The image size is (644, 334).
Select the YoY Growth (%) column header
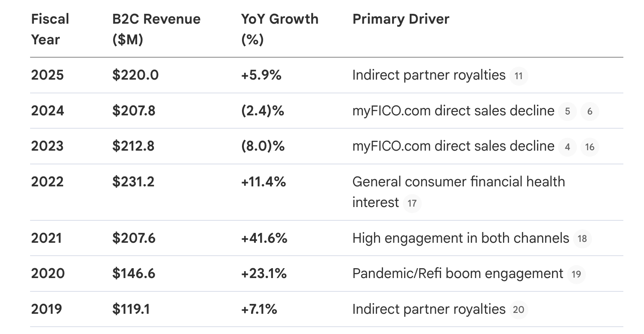click(279, 29)
